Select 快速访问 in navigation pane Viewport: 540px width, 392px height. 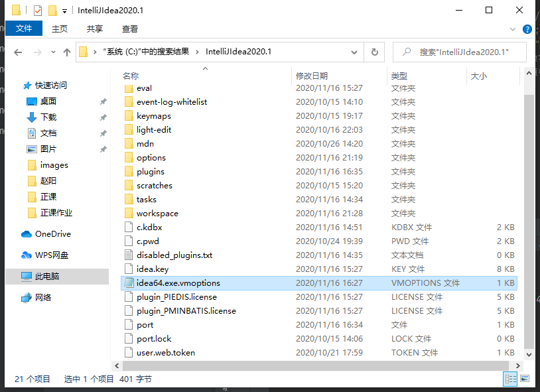(50, 85)
